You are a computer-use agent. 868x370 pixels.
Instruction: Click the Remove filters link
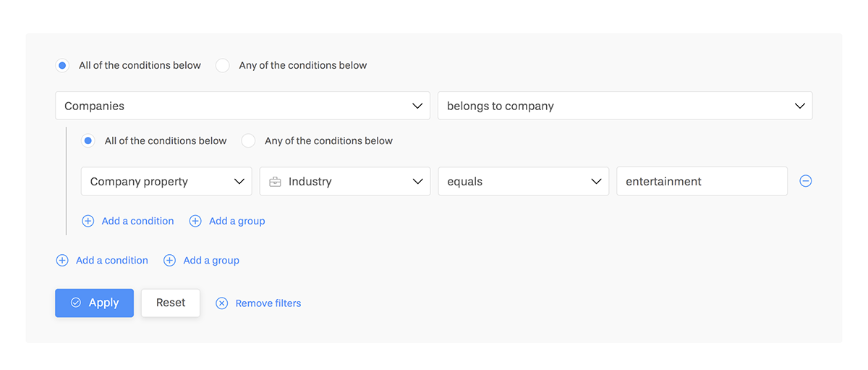point(268,303)
